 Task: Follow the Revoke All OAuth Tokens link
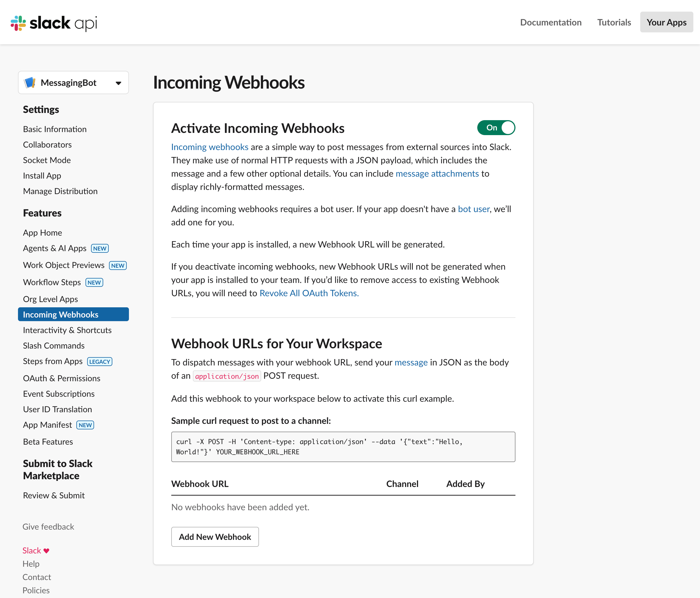pyautogui.click(x=309, y=293)
